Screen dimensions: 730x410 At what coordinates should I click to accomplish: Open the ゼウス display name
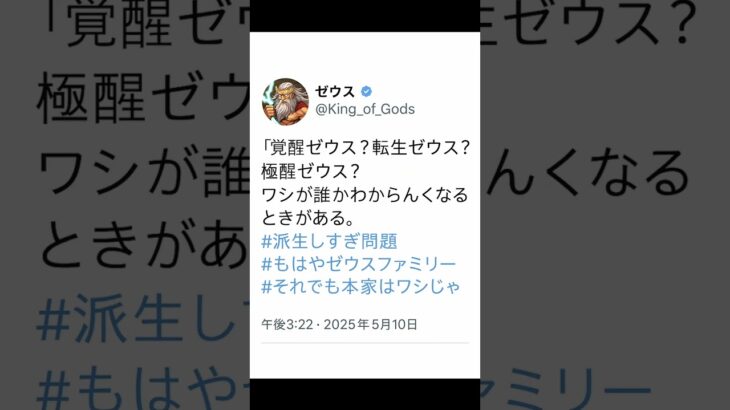335,92
